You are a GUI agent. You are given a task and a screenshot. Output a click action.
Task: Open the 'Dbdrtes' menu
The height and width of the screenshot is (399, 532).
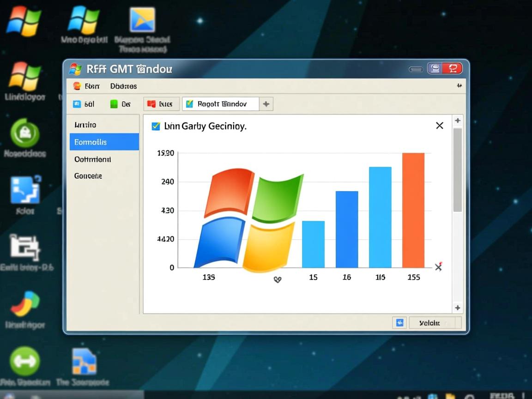pyautogui.click(x=123, y=86)
